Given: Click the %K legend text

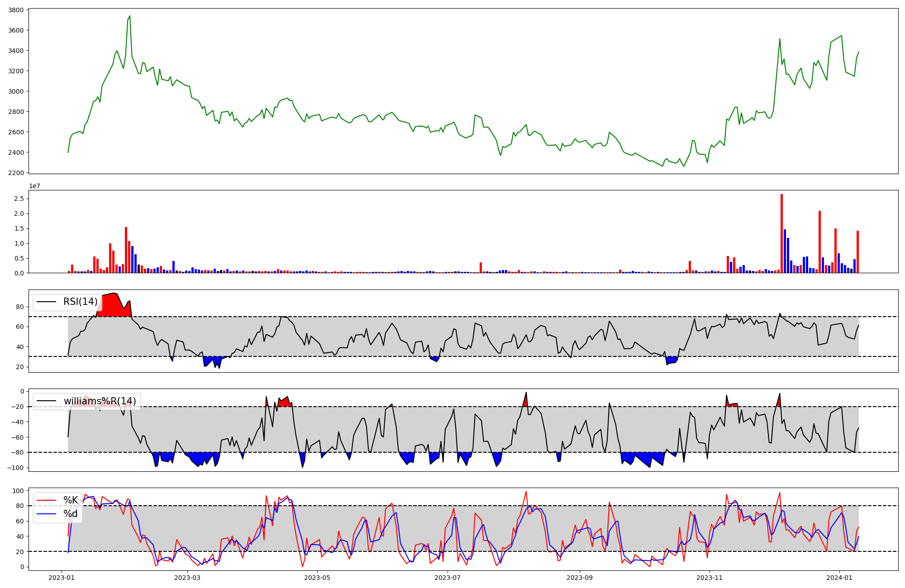Looking at the screenshot, I should pyautogui.click(x=71, y=500).
